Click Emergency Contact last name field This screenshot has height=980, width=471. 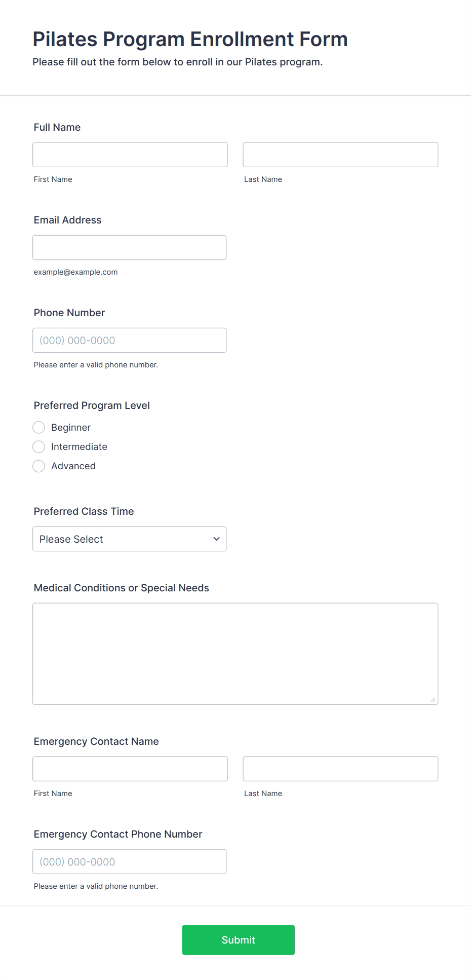340,769
